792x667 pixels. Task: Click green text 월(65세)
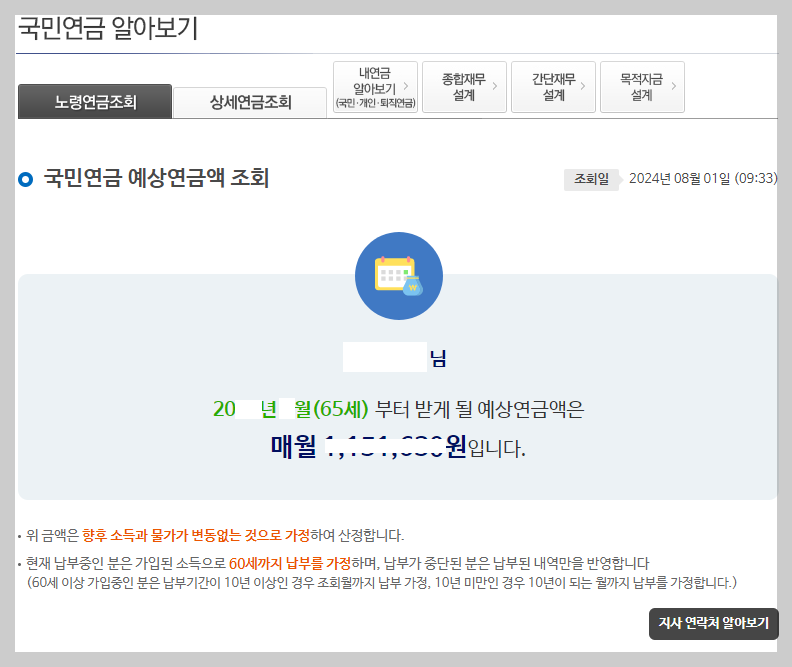(331, 409)
